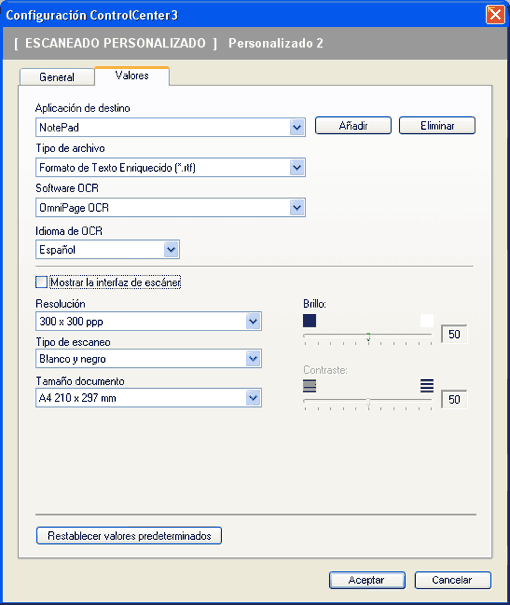Image resolution: width=510 pixels, height=605 pixels.
Task: Click the high contrast lines icon
Action: tap(427, 386)
